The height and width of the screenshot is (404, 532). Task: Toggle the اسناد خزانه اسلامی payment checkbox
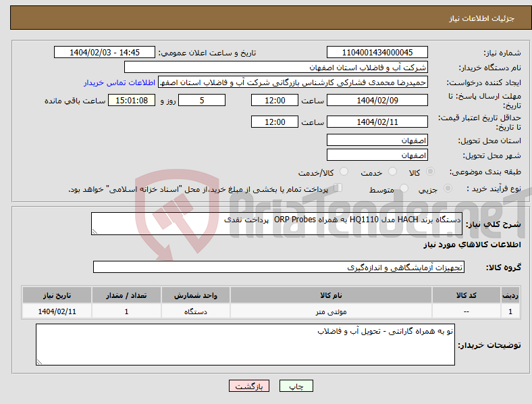pos(338,188)
